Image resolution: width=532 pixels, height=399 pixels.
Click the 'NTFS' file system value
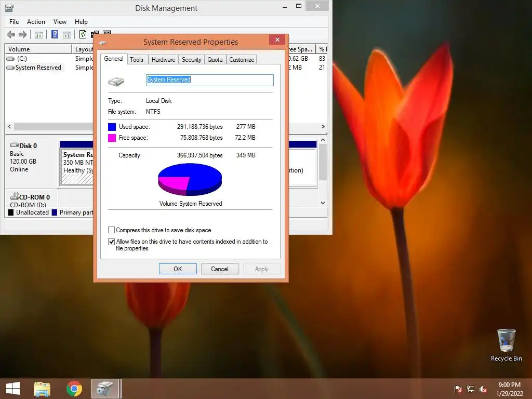pyautogui.click(x=153, y=112)
